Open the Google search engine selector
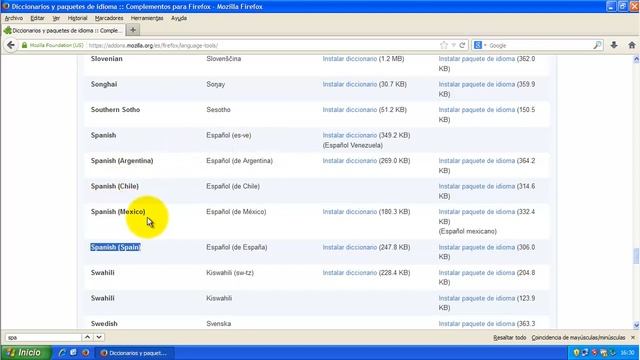The width and height of the screenshot is (640, 360). (480, 45)
